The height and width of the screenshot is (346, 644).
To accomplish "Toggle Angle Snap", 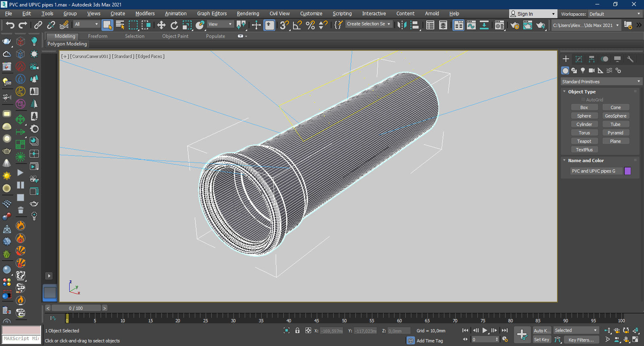I will coord(297,25).
